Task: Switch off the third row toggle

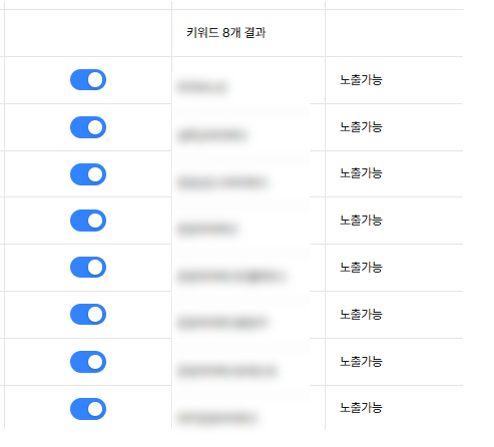Action: 88,174
